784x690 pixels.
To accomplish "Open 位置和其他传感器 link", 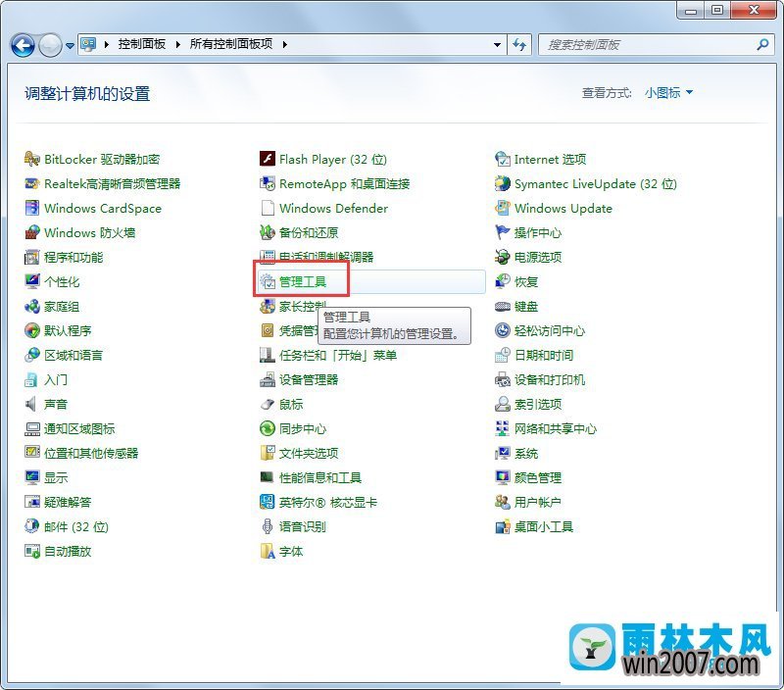I will point(91,453).
